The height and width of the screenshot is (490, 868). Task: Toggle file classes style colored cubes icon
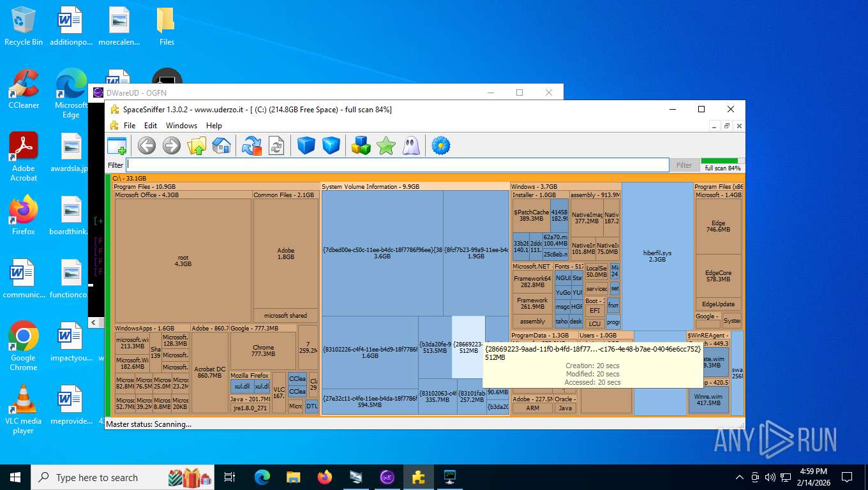coord(361,146)
